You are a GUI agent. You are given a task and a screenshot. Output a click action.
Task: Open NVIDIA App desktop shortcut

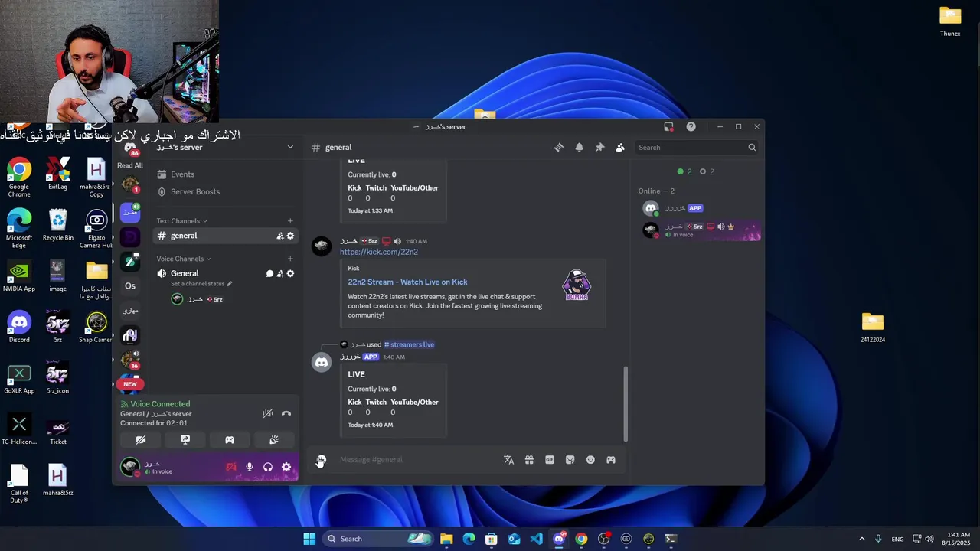coord(19,276)
